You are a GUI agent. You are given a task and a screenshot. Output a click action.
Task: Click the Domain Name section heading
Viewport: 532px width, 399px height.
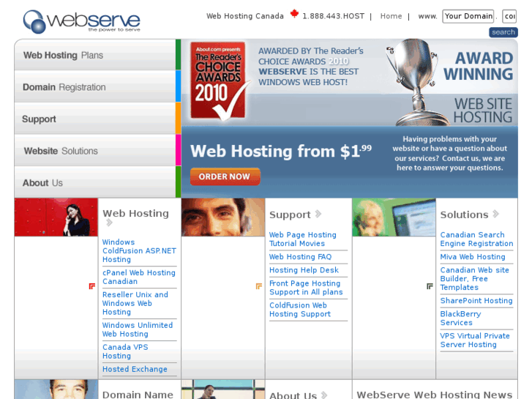click(x=138, y=395)
